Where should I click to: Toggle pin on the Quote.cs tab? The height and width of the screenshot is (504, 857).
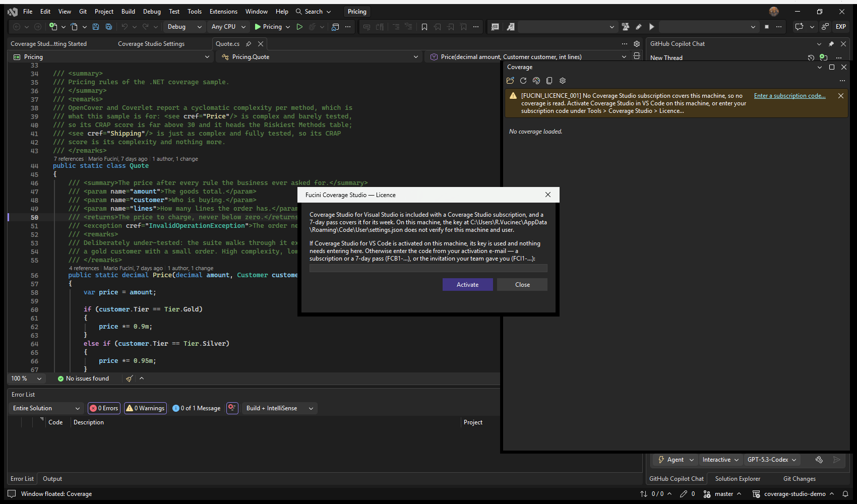(249, 44)
